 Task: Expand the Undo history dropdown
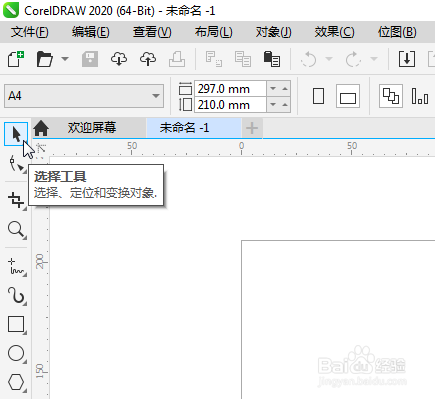(329, 59)
